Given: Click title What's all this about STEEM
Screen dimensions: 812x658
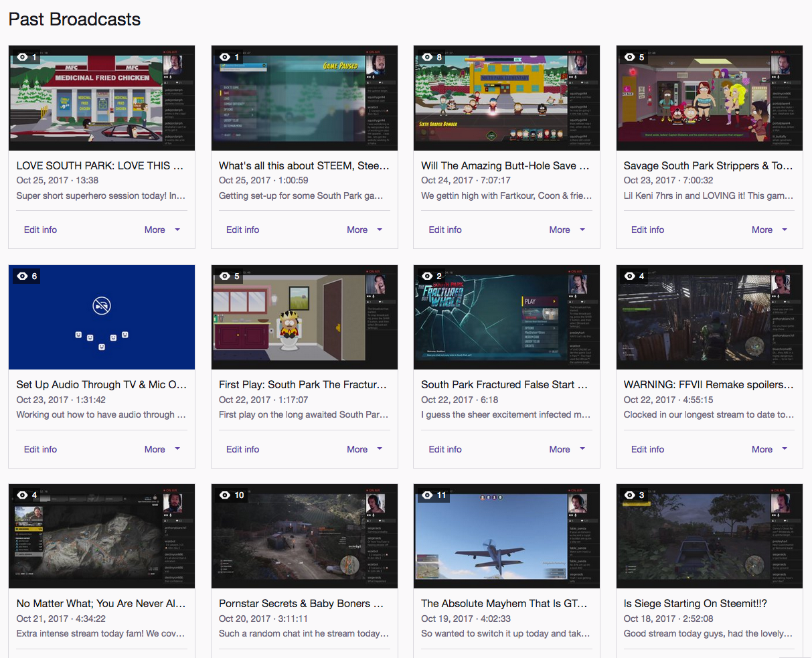Looking at the screenshot, I should coord(304,165).
